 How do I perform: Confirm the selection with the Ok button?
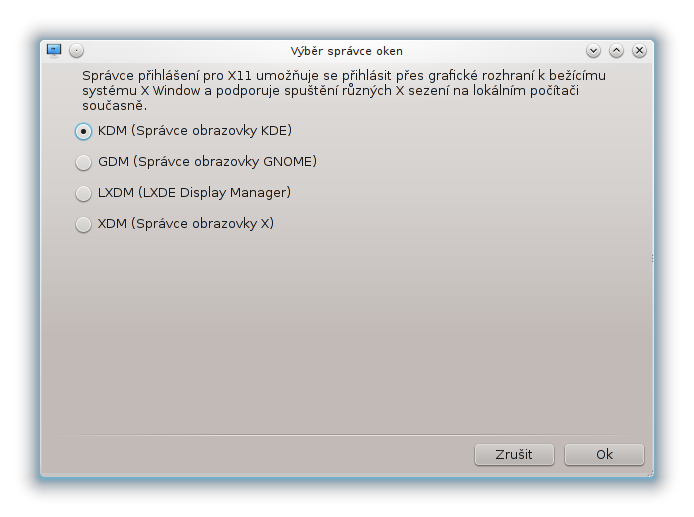[604, 455]
